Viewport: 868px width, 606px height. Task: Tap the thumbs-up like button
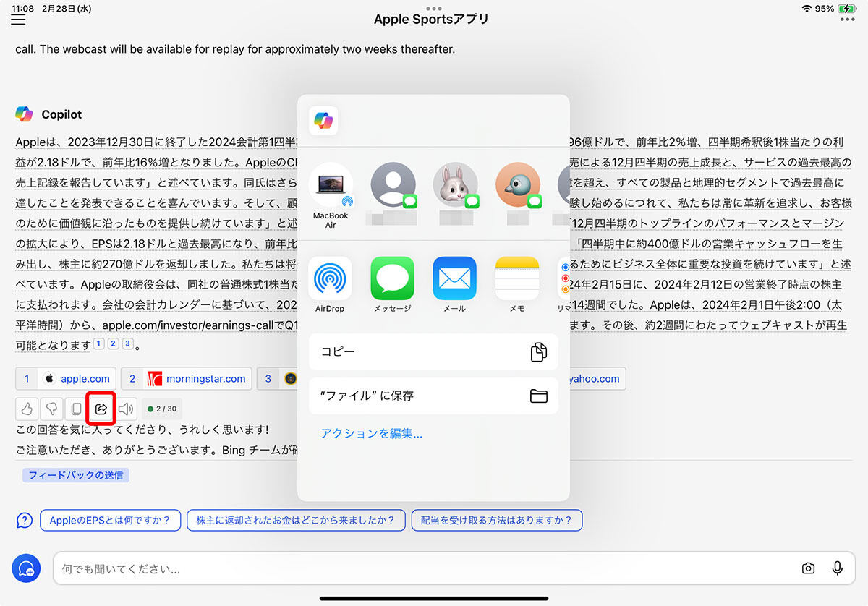click(x=27, y=409)
